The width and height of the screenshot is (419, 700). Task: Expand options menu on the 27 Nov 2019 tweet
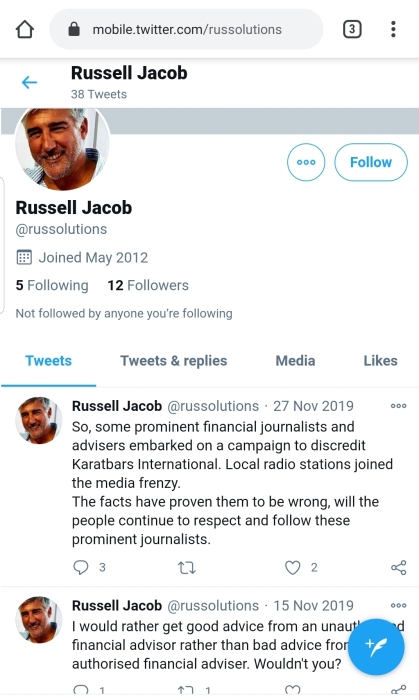[x=398, y=406]
